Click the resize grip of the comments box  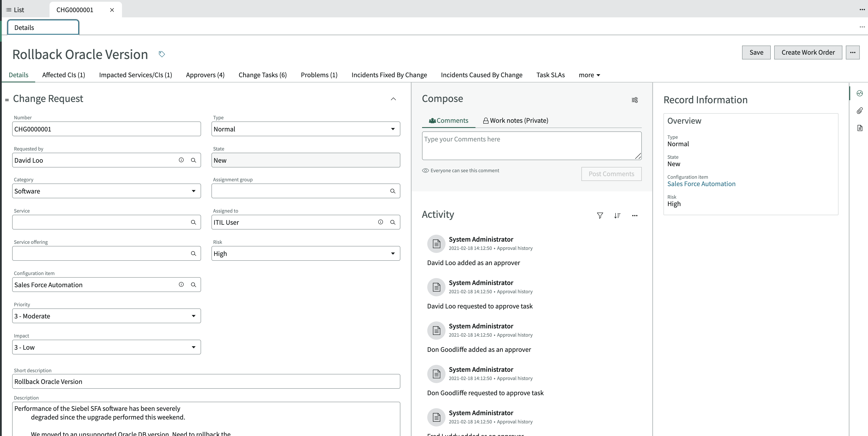point(638,156)
